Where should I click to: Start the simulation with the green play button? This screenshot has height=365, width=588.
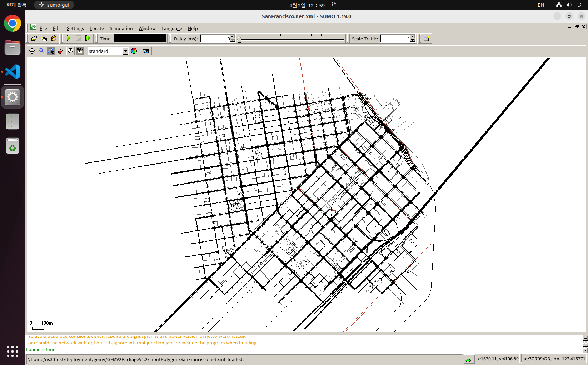[69, 38]
